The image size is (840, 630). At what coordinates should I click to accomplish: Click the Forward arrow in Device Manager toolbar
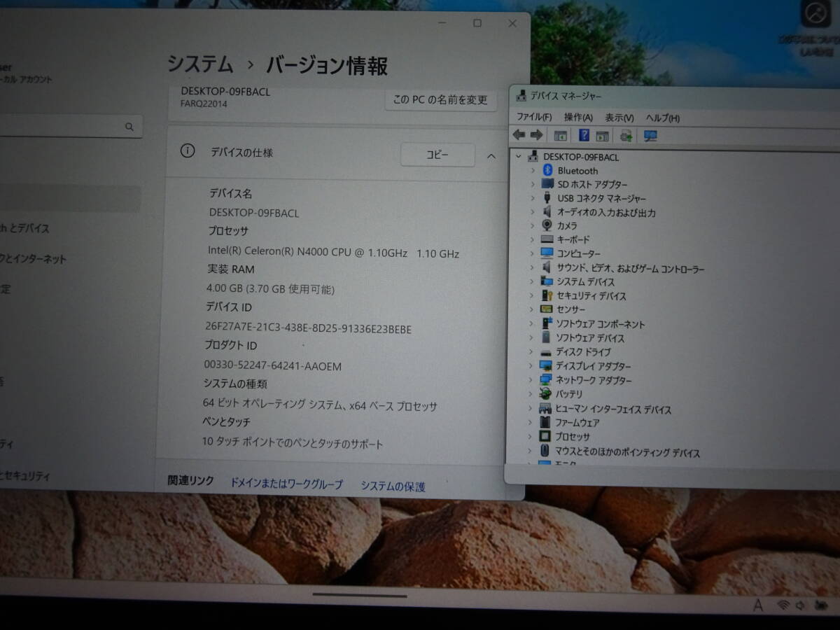537,135
